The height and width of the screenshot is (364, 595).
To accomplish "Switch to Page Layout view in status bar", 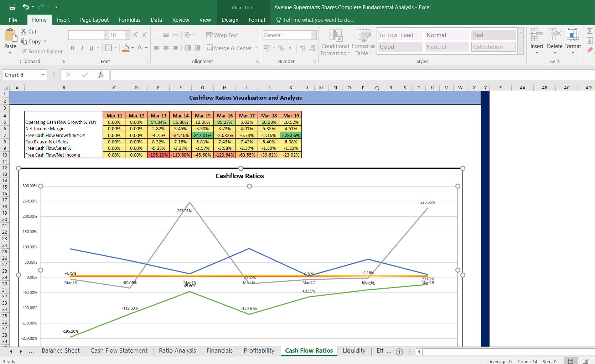I will click(x=585, y=361).
